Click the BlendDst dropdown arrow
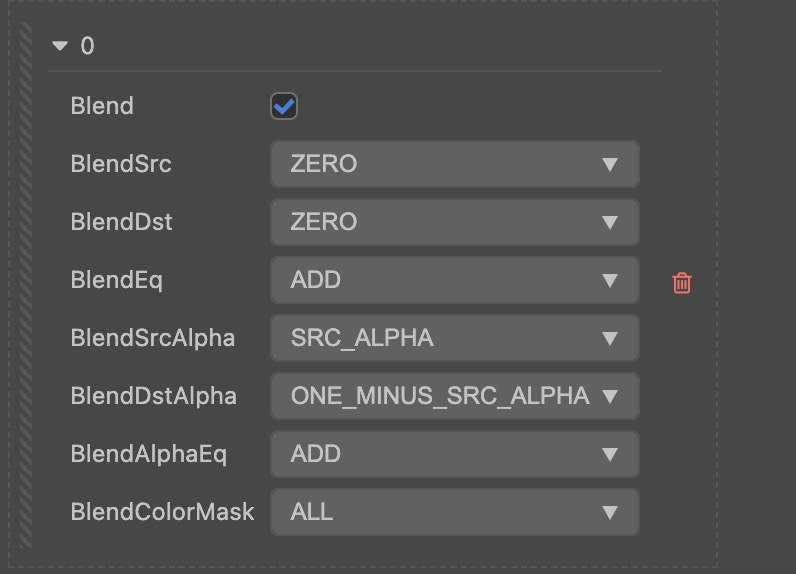The height and width of the screenshot is (574, 796). pos(610,223)
